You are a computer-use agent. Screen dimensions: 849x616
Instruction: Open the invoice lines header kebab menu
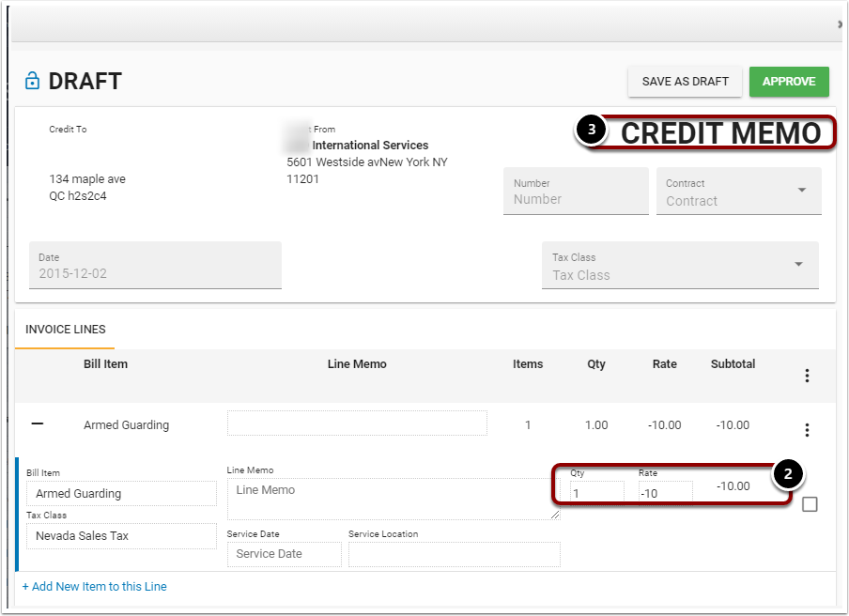(x=807, y=376)
